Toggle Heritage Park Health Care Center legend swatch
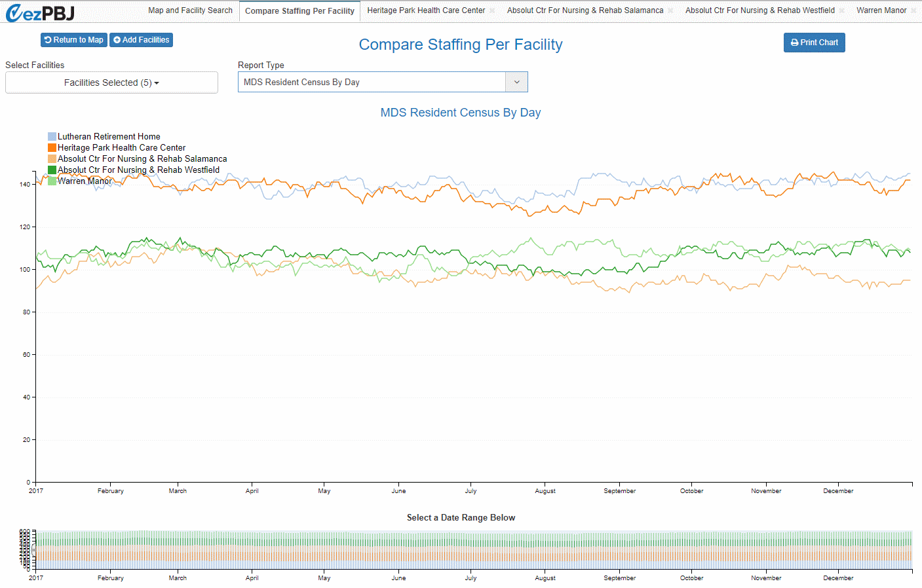Viewport: 922px width, 588px height. click(x=52, y=148)
